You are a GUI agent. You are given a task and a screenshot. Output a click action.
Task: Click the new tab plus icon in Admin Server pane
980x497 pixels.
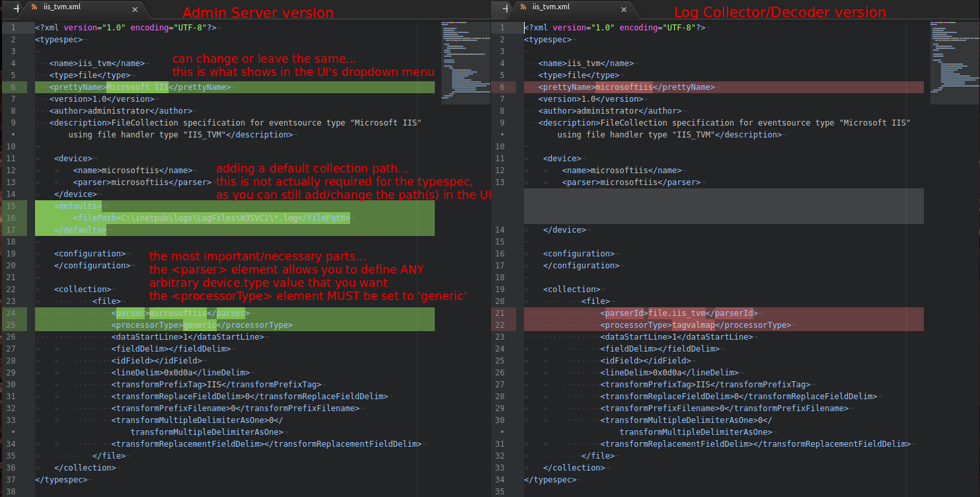17,9
